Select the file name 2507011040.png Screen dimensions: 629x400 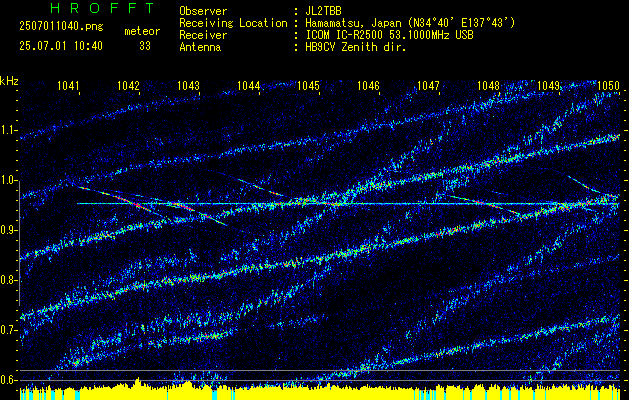click(61, 27)
